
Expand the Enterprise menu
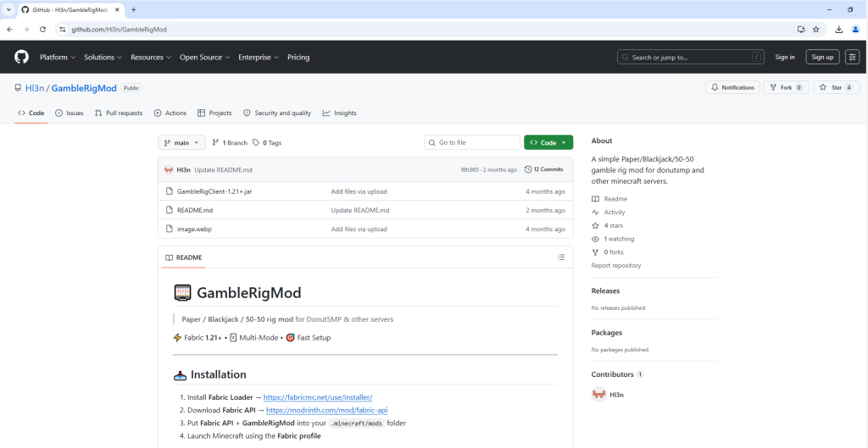259,57
